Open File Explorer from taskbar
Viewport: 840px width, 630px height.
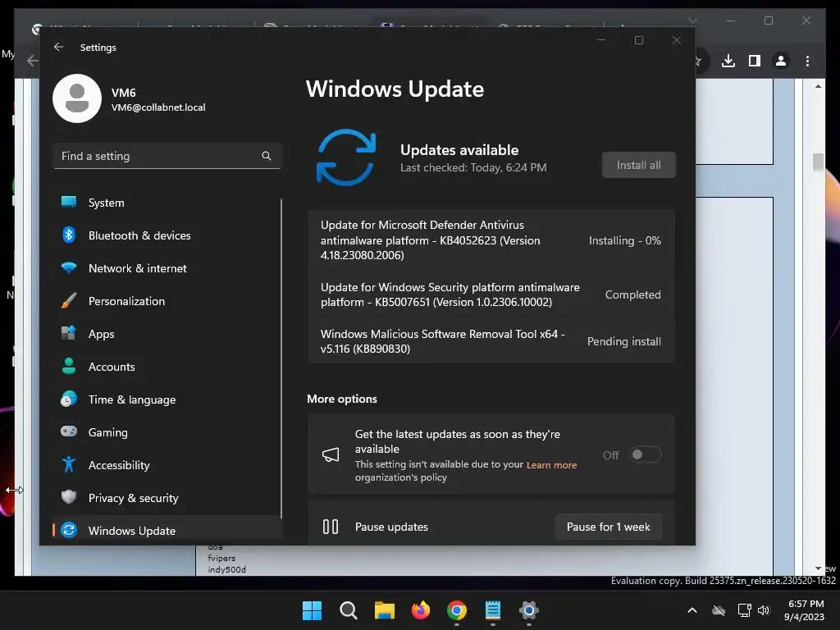384,610
